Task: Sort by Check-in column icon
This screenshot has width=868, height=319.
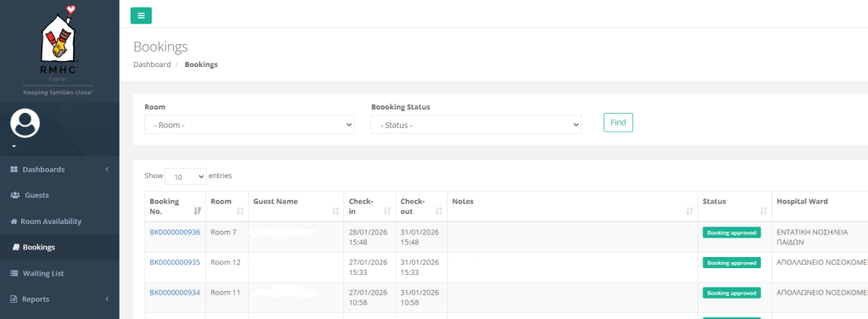Action: coord(387,211)
